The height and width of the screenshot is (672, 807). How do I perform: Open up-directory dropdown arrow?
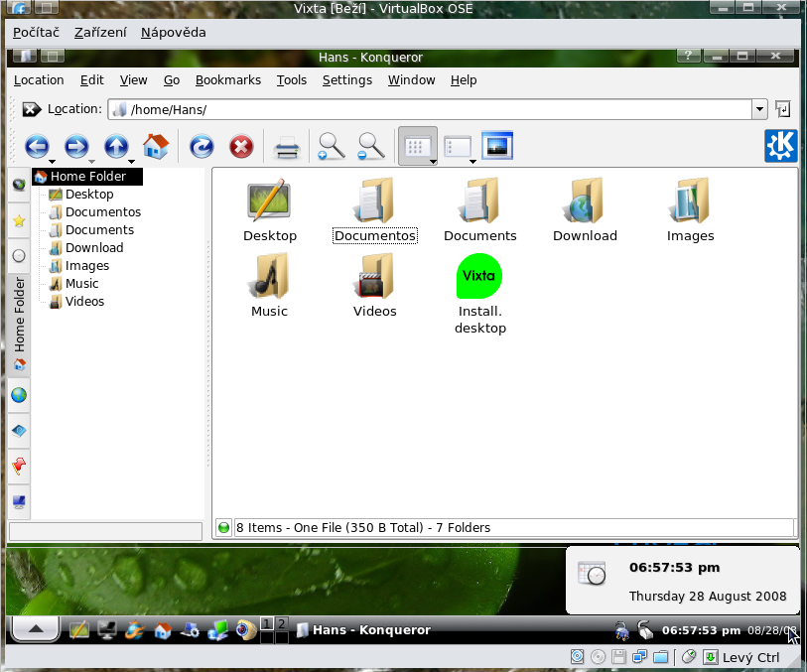tap(132, 162)
